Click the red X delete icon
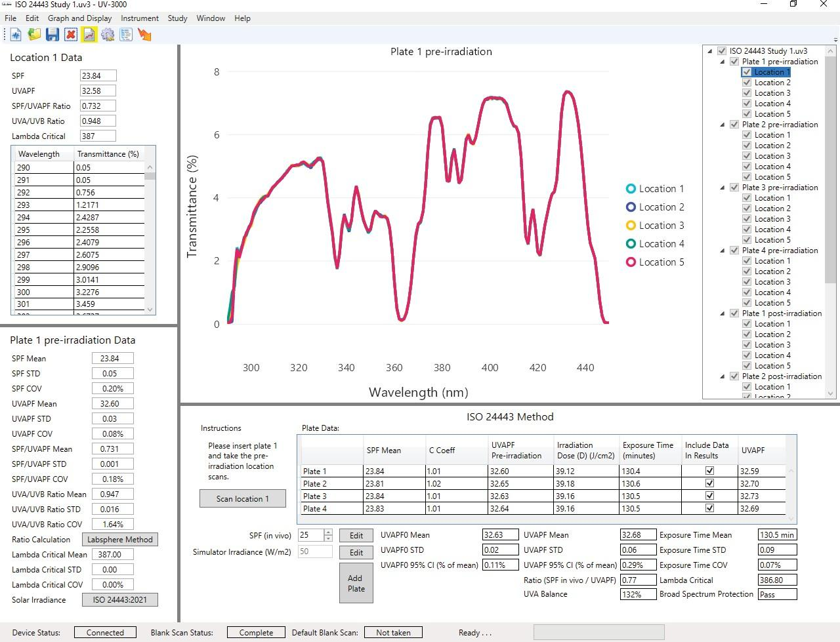Viewport: 840px width, 642px height. pyautogui.click(x=71, y=35)
